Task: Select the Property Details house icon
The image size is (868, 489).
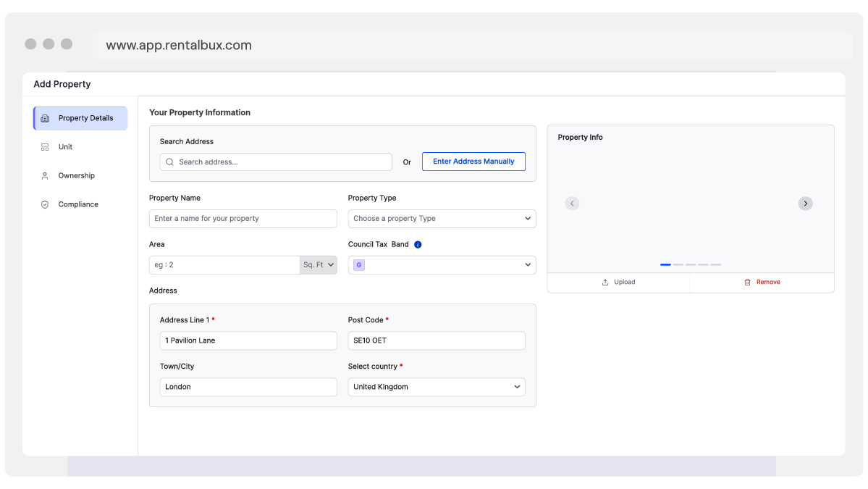Action: [x=45, y=118]
